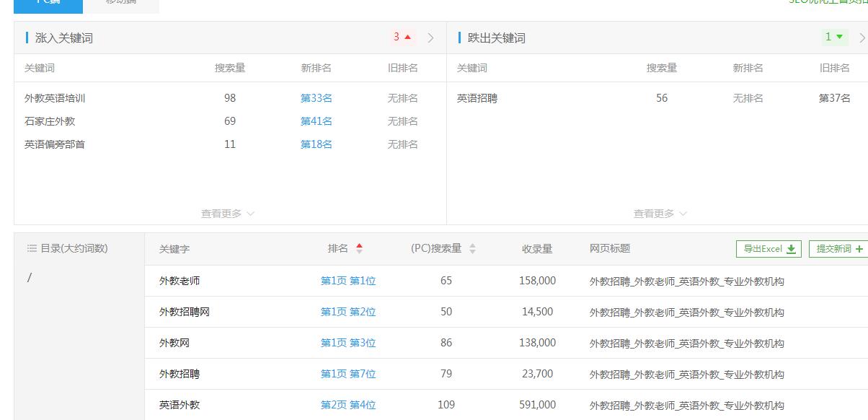Open new ranking 第41名 for 石家庄外教
868x420 pixels.
(316, 121)
